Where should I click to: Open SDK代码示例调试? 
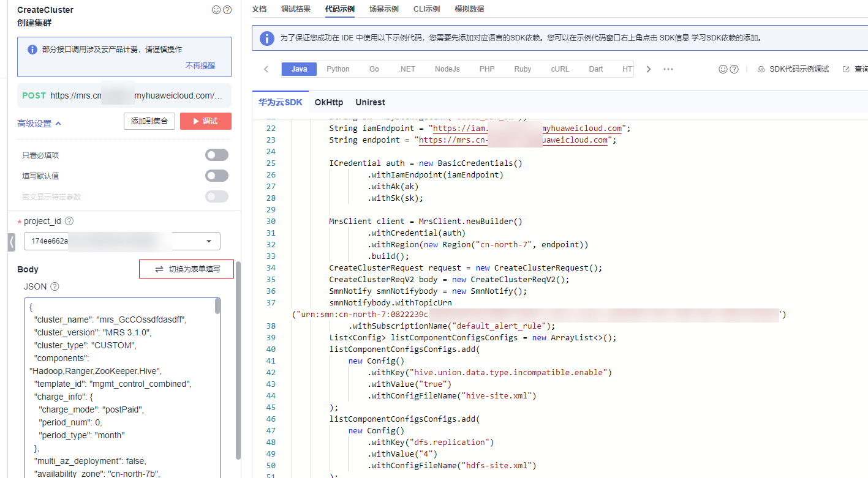coord(793,69)
